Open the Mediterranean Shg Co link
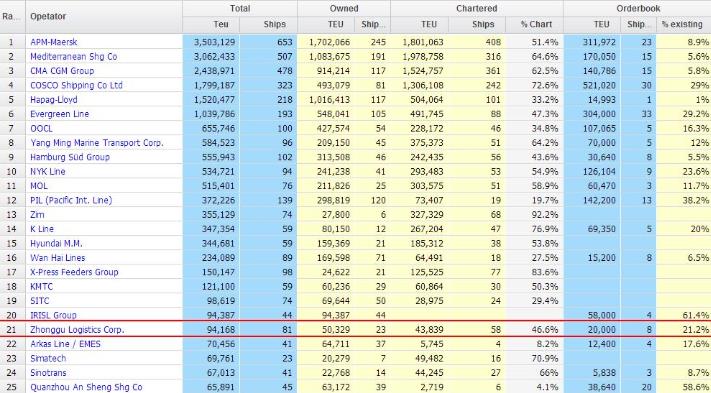The height and width of the screenshot is (393, 711). (x=73, y=57)
